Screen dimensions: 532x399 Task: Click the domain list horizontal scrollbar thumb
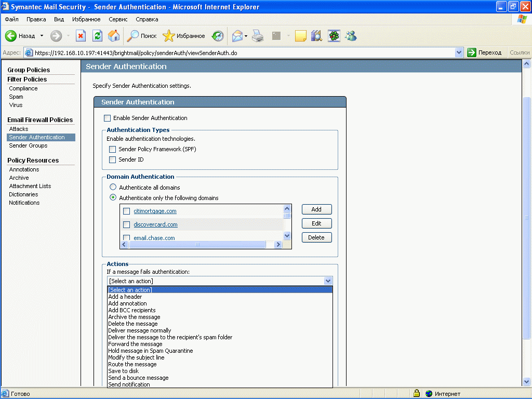pos(197,244)
